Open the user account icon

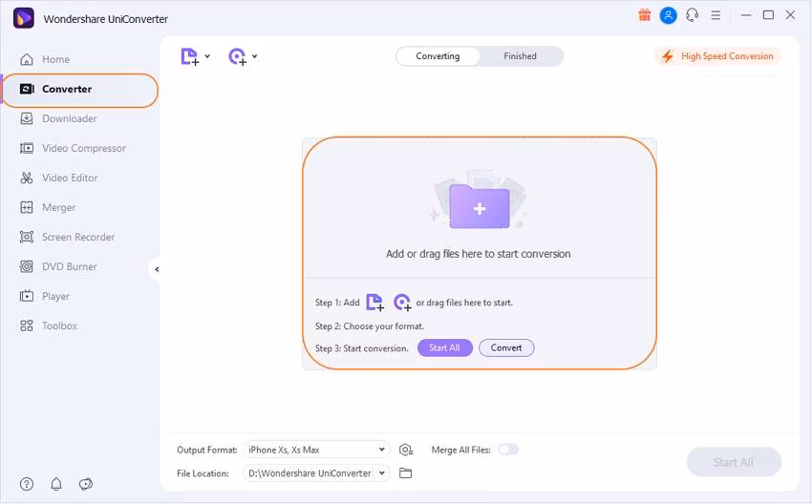(668, 15)
